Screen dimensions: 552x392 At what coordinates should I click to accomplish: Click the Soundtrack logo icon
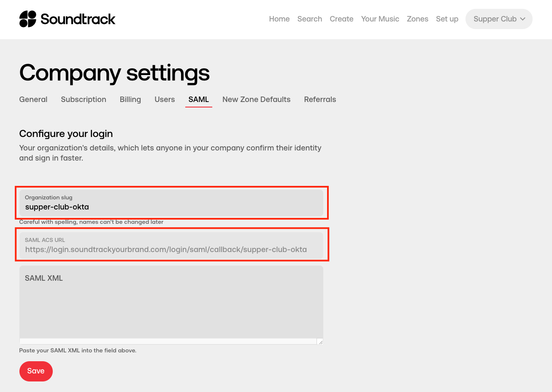(28, 19)
